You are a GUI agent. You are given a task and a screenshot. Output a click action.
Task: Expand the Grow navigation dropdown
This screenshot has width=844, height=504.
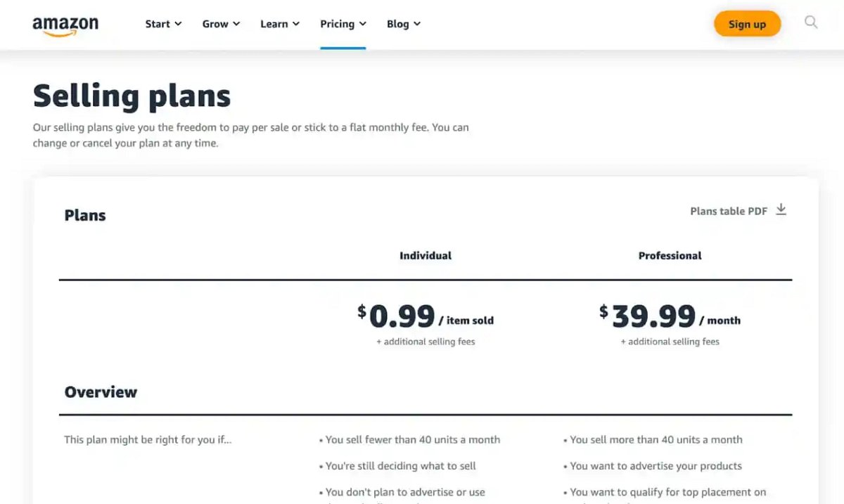[x=236, y=23]
